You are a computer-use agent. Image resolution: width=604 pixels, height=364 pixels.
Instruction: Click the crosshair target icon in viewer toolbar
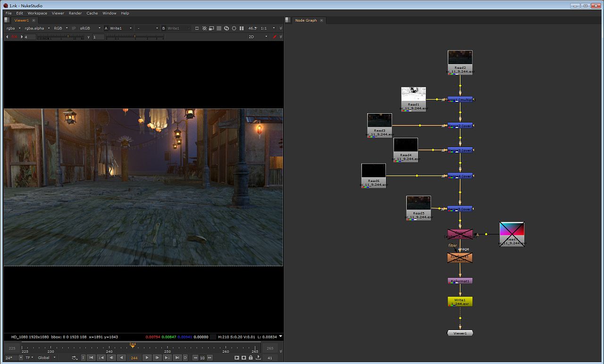pyautogui.click(x=234, y=28)
